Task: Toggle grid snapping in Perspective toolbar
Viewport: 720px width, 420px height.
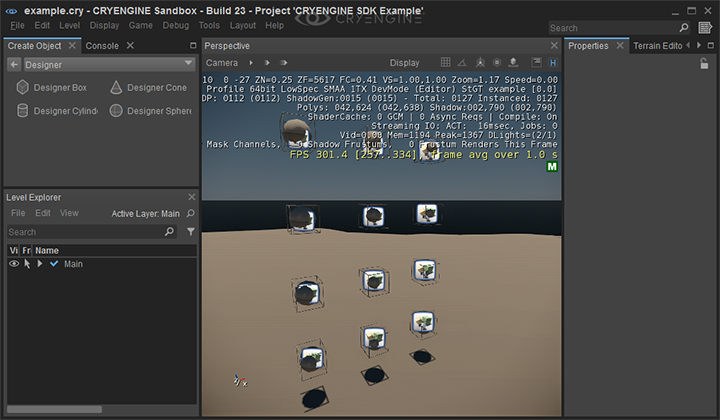Action: coord(445,62)
